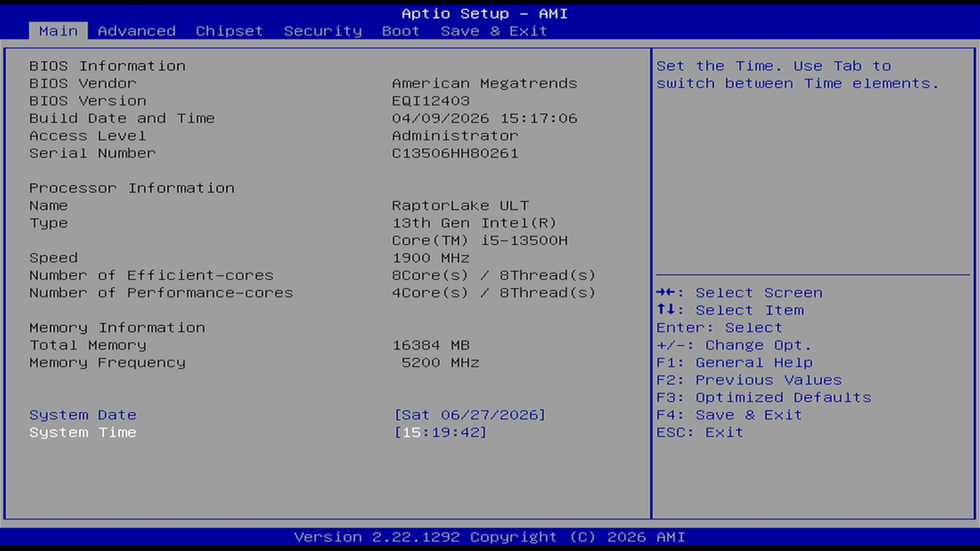
Task: Select the Save & Exit tab
Action: (494, 31)
